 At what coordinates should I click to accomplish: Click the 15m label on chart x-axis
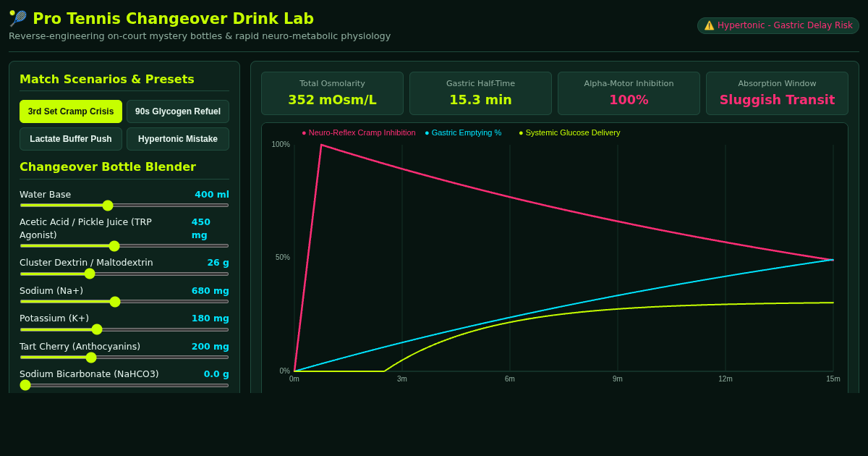point(833,379)
